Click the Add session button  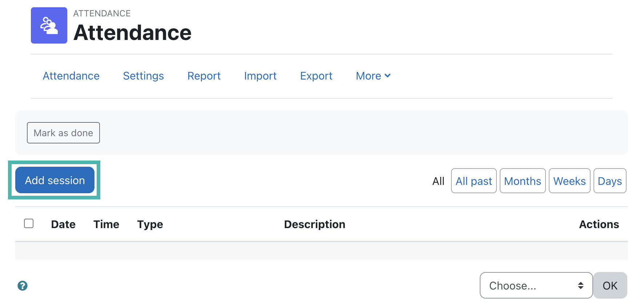pyautogui.click(x=55, y=180)
